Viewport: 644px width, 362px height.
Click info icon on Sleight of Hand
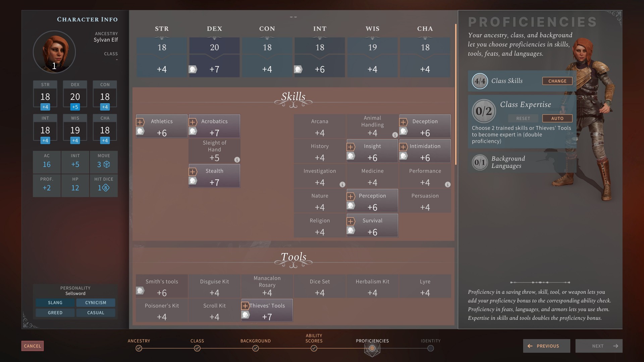(x=237, y=160)
